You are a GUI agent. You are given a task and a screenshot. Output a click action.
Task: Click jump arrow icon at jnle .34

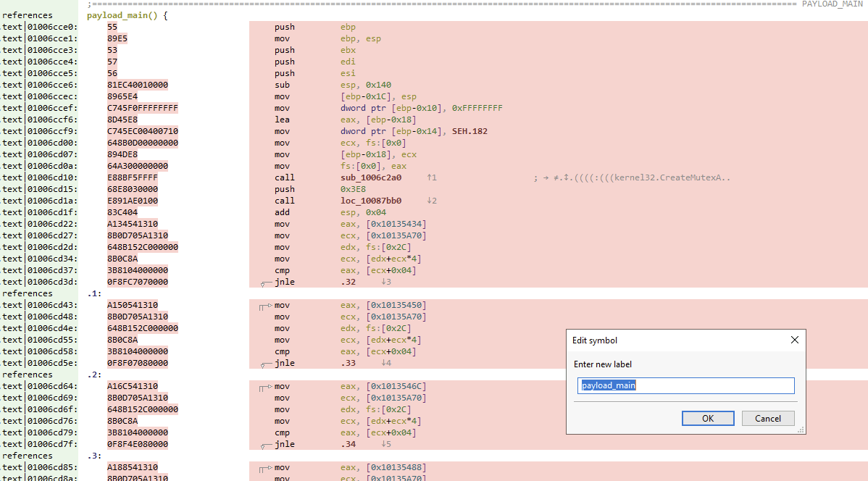266,446
